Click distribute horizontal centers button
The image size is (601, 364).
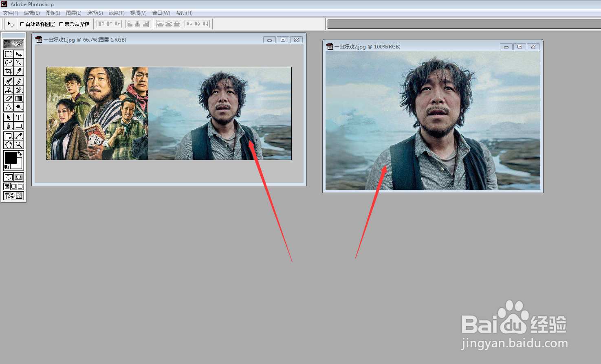pos(197,24)
